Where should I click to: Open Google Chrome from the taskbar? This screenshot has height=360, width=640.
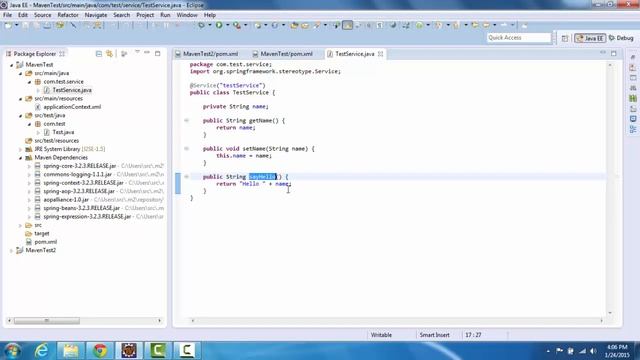(100, 351)
